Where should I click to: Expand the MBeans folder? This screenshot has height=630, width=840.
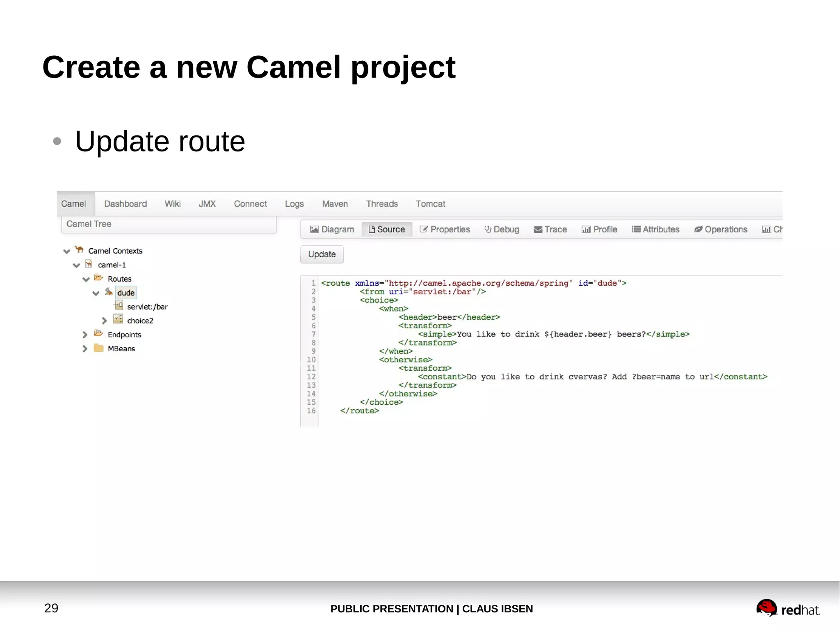pyautogui.click(x=85, y=348)
